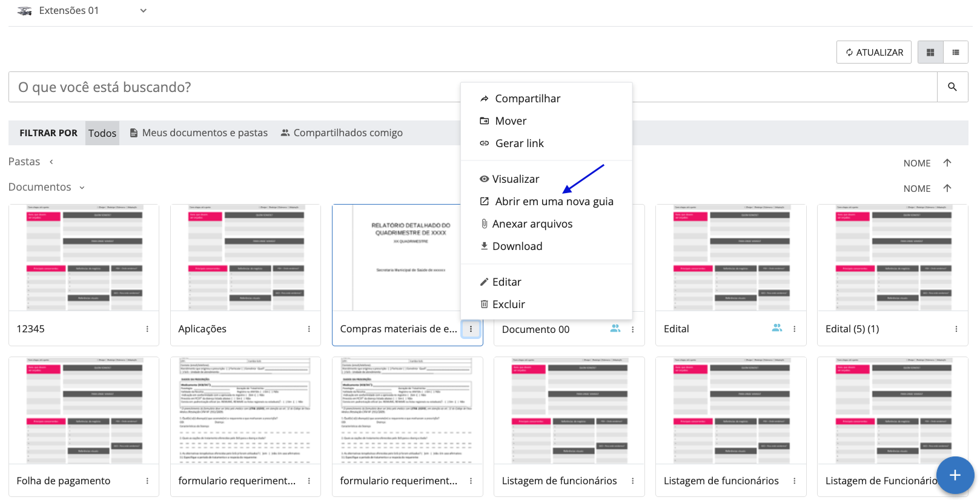This screenshot has width=980, height=500.
Task: Expand the Extensões 01 dropdown
Action: point(143,11)
